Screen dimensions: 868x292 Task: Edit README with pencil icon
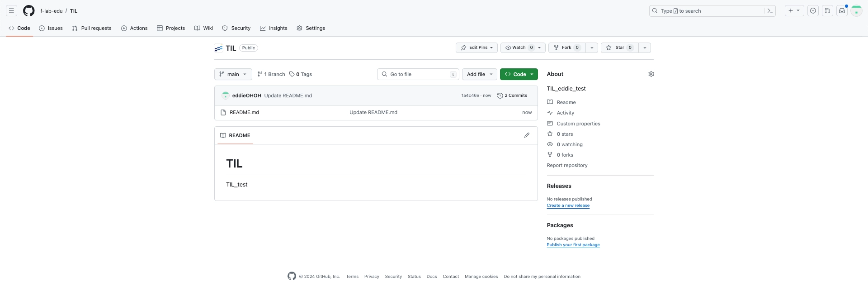click(x=527, y=135)
